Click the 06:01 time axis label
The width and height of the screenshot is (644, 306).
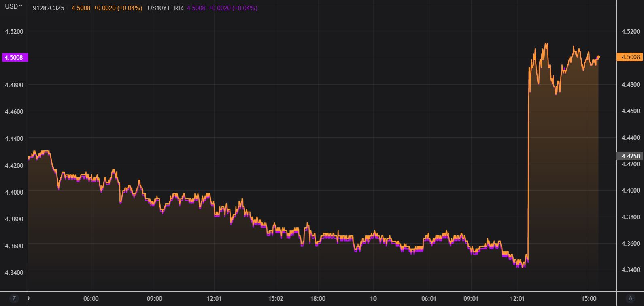(x=429, y=298)
